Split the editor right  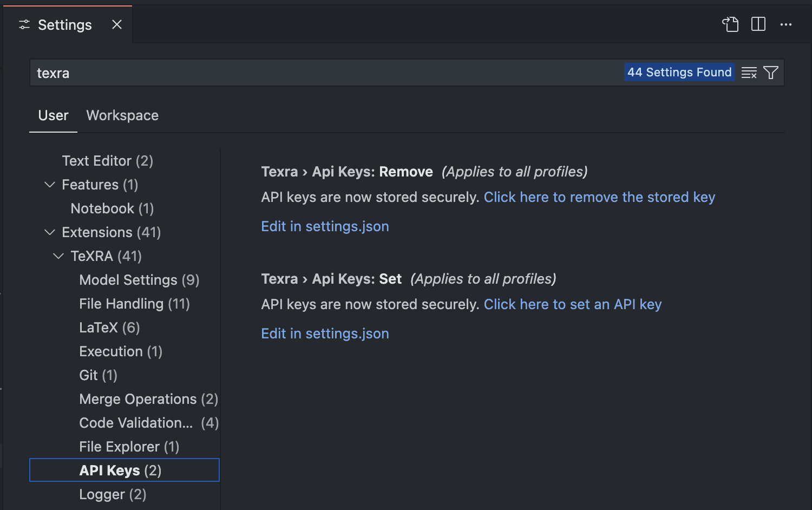click(x=758, y=24)
